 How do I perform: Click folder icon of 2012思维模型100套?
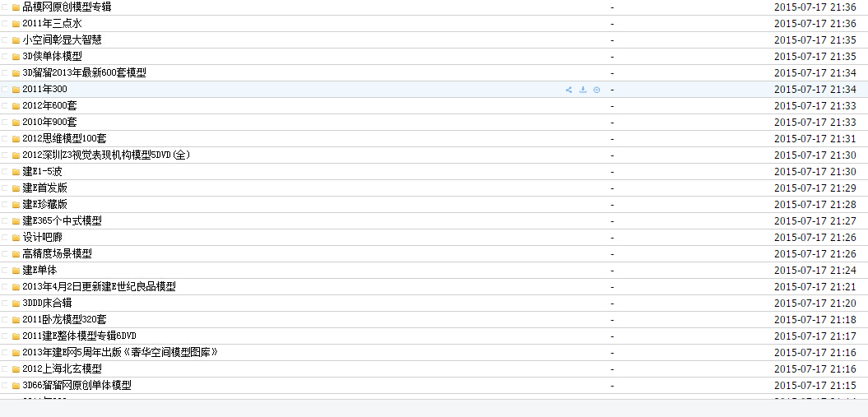point(16,139)
